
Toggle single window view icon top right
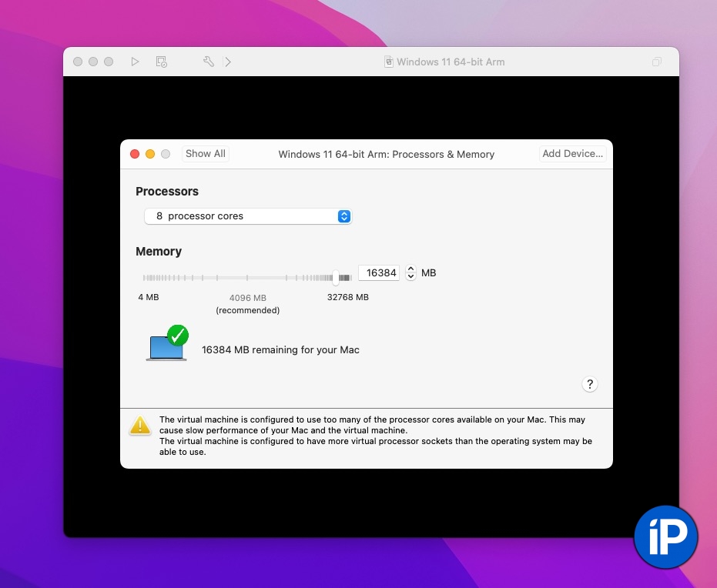(657, 62)
